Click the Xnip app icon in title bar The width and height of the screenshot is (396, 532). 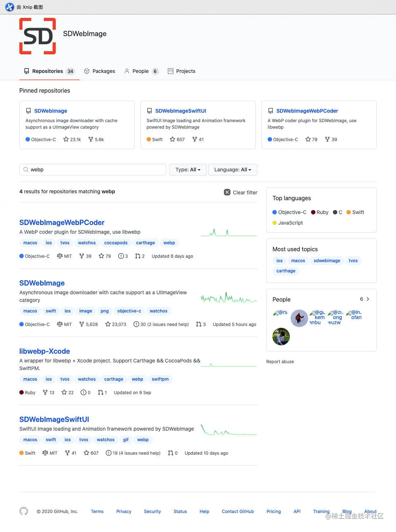pyautogui.click(x=9, y=7)
